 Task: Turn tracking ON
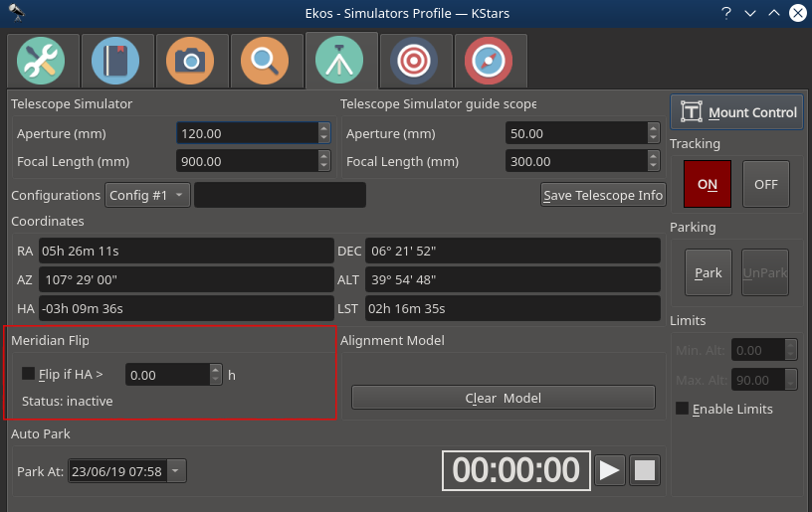[708, 184]
